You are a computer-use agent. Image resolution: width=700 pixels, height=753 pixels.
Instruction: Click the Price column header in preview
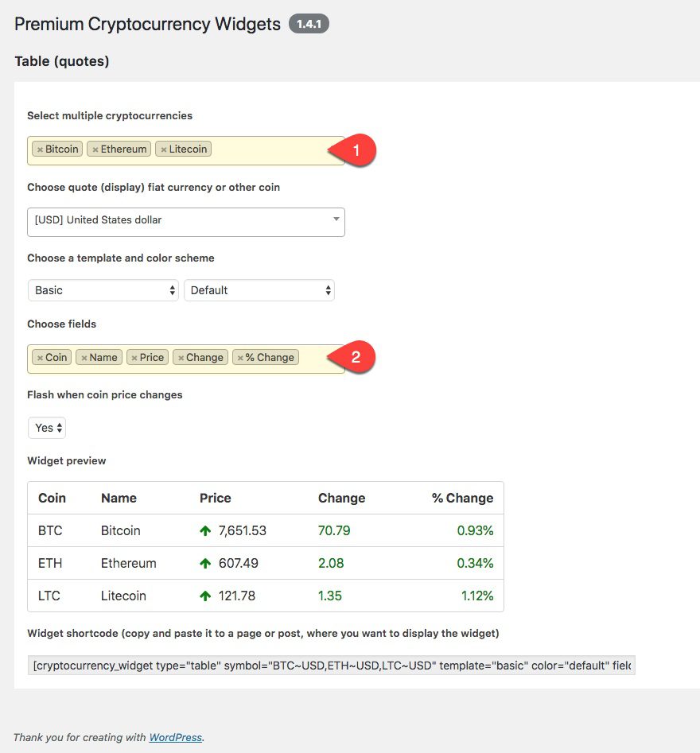[216, 499]
